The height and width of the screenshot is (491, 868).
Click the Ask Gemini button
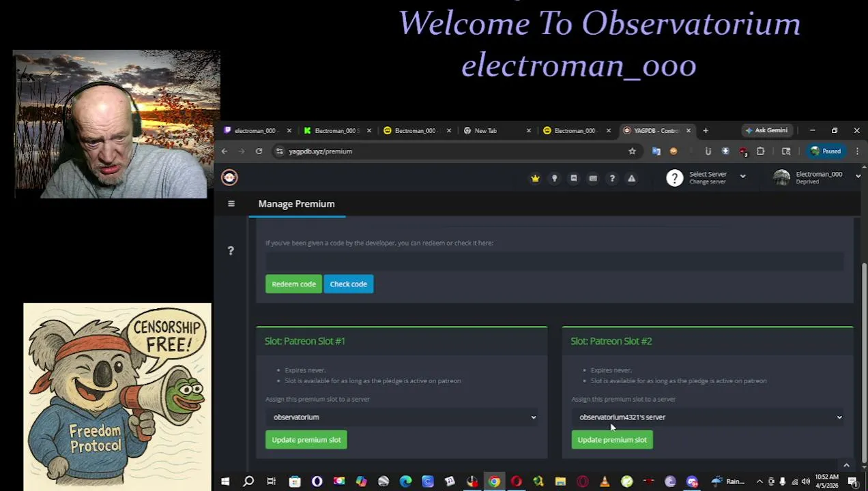point(767,130)
